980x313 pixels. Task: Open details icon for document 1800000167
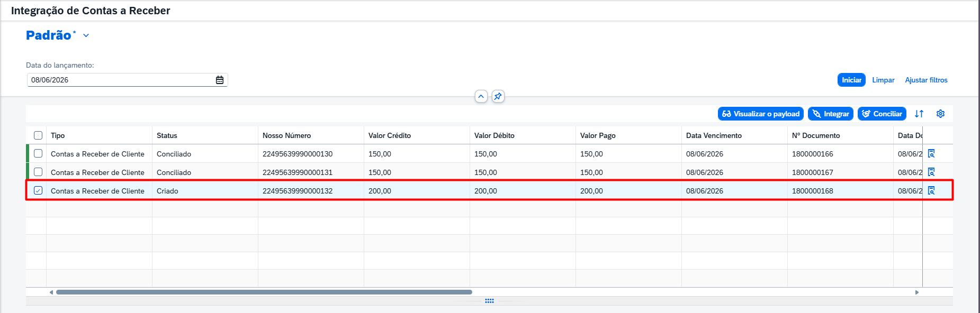(931, 172)
